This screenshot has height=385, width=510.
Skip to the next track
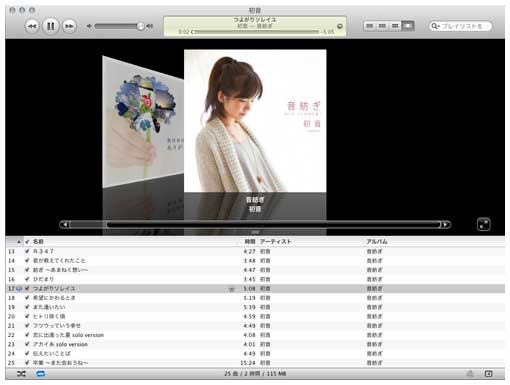pyautogui.click(x=69, y=26)
